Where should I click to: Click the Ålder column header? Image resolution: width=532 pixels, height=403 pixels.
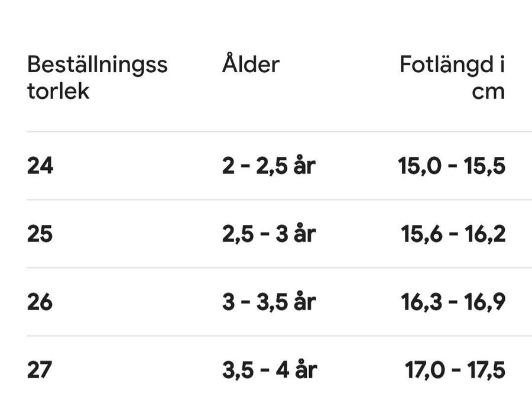pyautogui.click(x=251, y=65)
